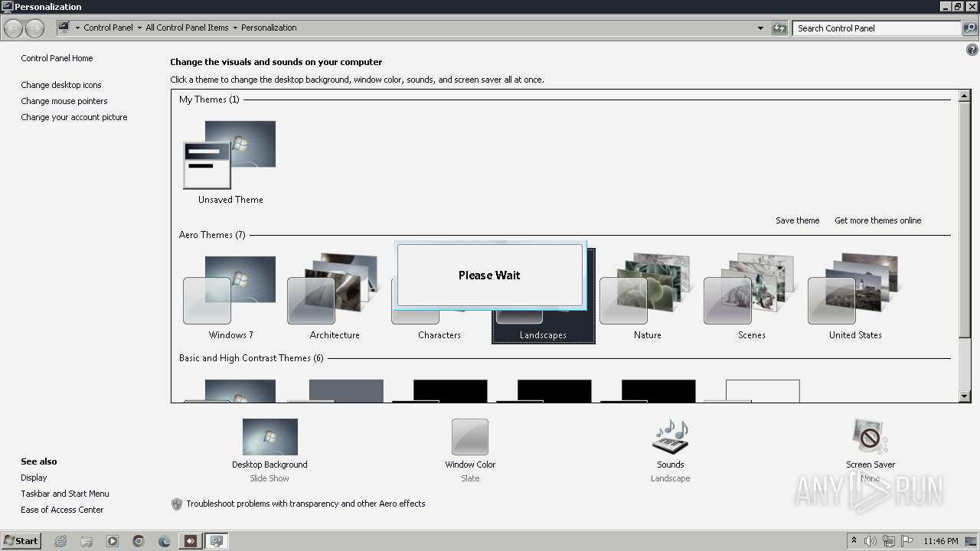Image resolution: width=980 pixels, height=551 pixels.
Task: Open Taskbar and Start Menu link
Action: click(x=65, y=494)
